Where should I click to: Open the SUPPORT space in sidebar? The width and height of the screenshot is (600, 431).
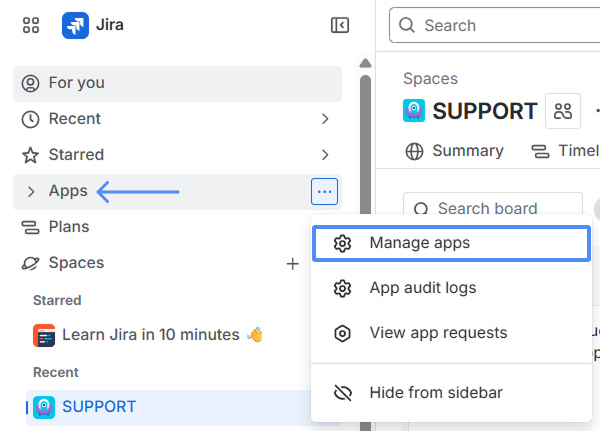(x=99, y=407)
